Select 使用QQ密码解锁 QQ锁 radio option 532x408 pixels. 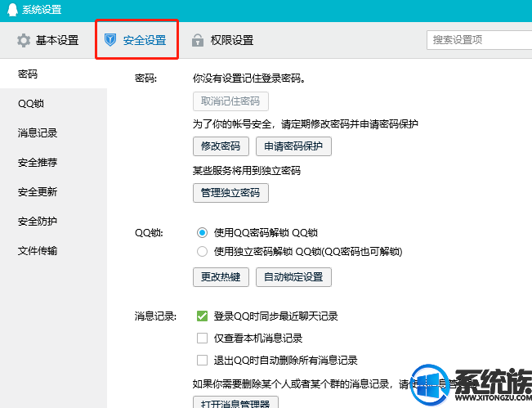202,233
